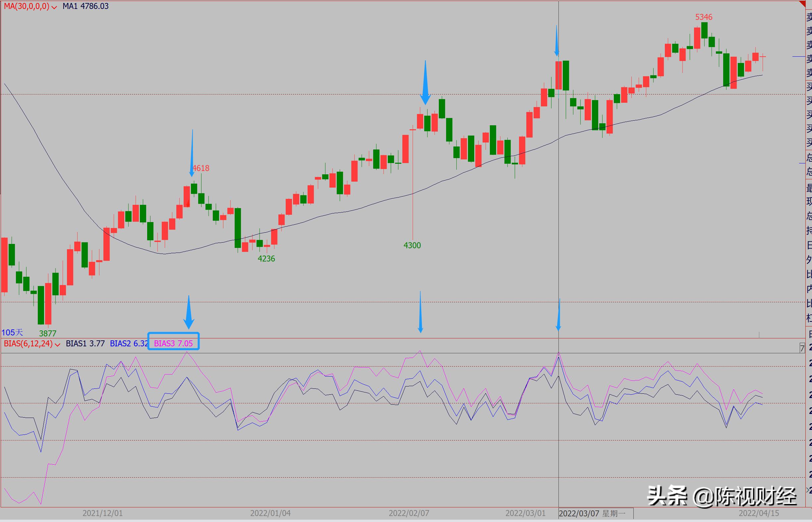Click the small '7' box beside BIAS panel

point(802,348)
